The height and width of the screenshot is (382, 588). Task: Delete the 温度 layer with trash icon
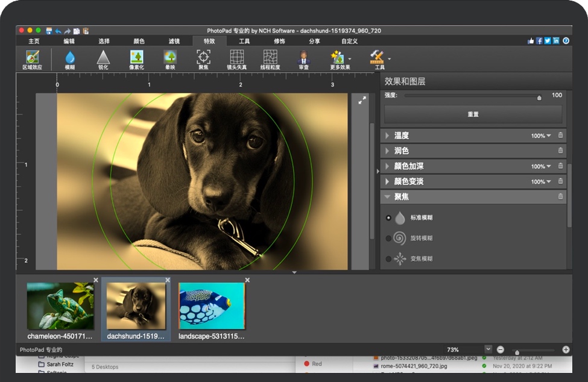pyautogui.click(x=560, y=136)
